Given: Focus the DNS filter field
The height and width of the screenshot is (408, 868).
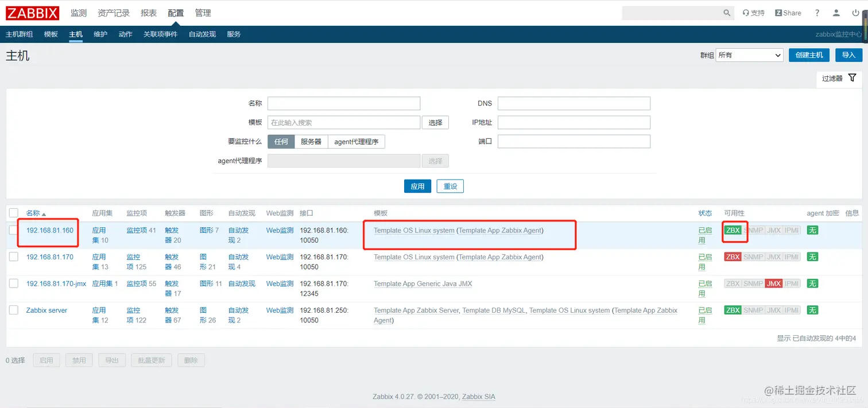Looking at the screenshot, I should [x=574, y=103].
